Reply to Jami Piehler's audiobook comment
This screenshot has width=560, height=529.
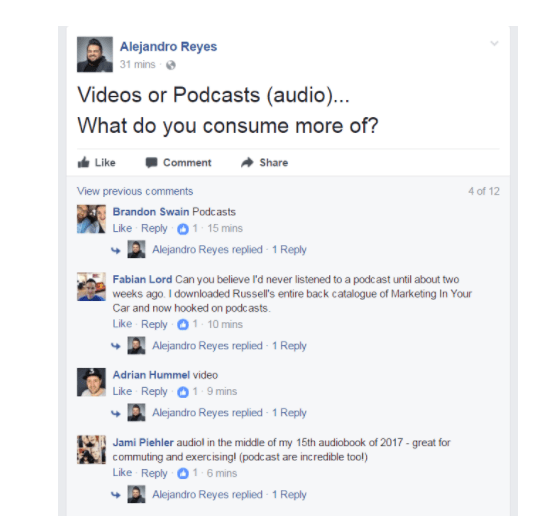click(154, 473)
